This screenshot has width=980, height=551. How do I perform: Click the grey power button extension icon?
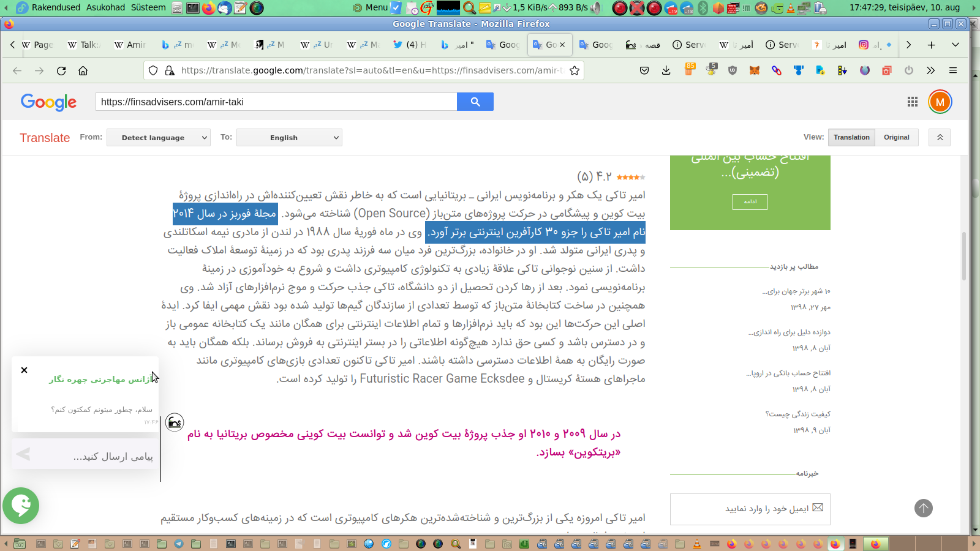coord(909,70)
